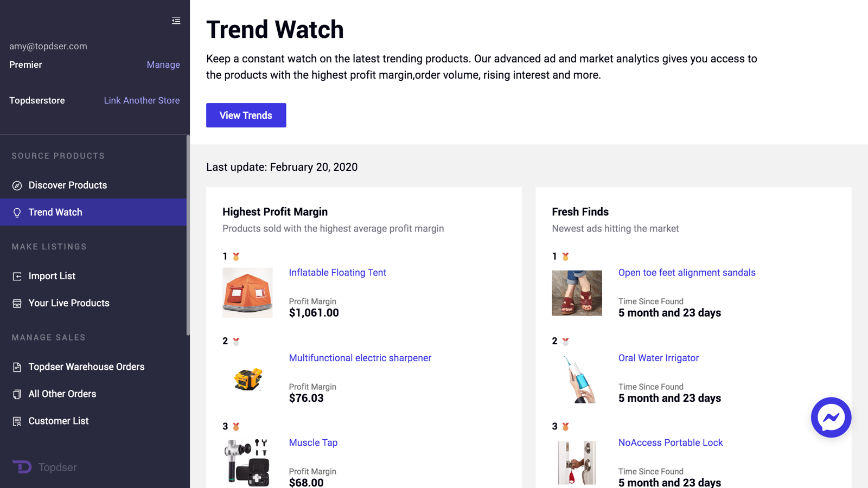
Task: Click the Topdser Warehouse Orders document icon
Action: [17, 367]
